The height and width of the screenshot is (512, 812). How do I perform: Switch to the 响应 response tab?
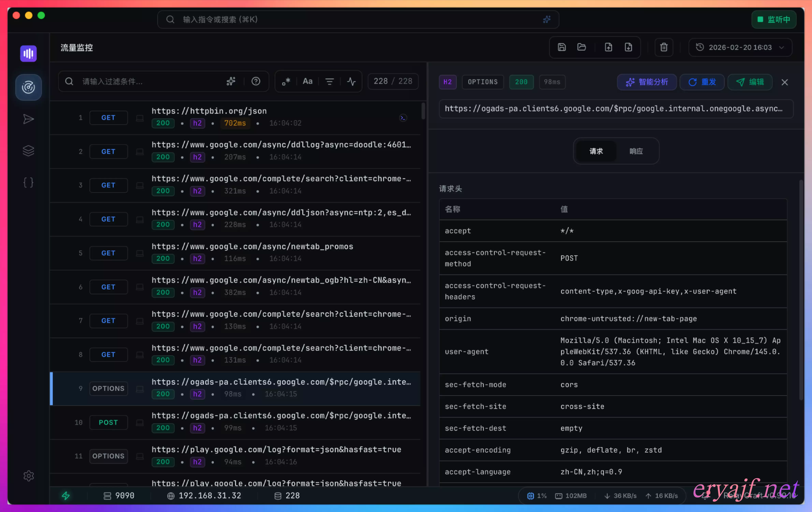pos(636,151)
